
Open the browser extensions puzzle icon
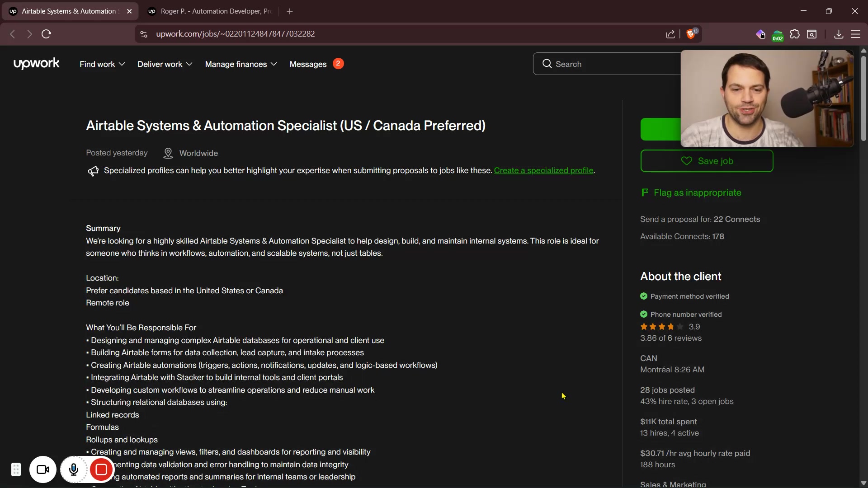pos(795,34)
